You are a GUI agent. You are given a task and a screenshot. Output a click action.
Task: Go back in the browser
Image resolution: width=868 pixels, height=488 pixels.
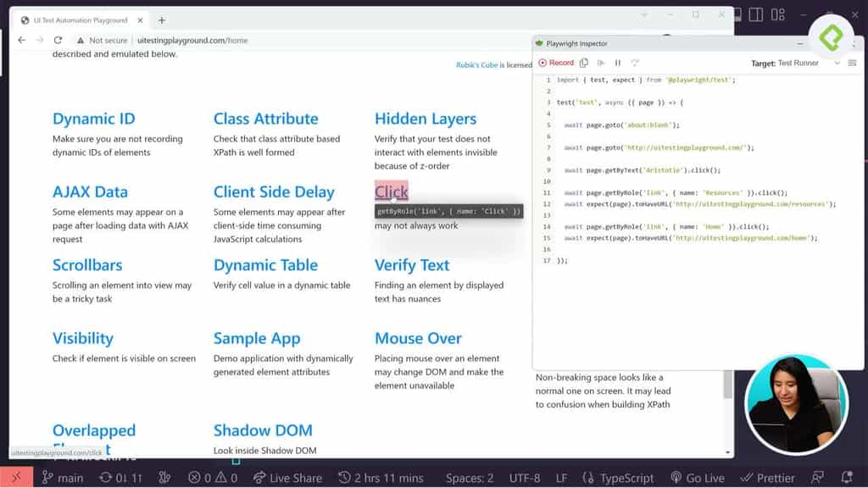click(x=21, y=41)
